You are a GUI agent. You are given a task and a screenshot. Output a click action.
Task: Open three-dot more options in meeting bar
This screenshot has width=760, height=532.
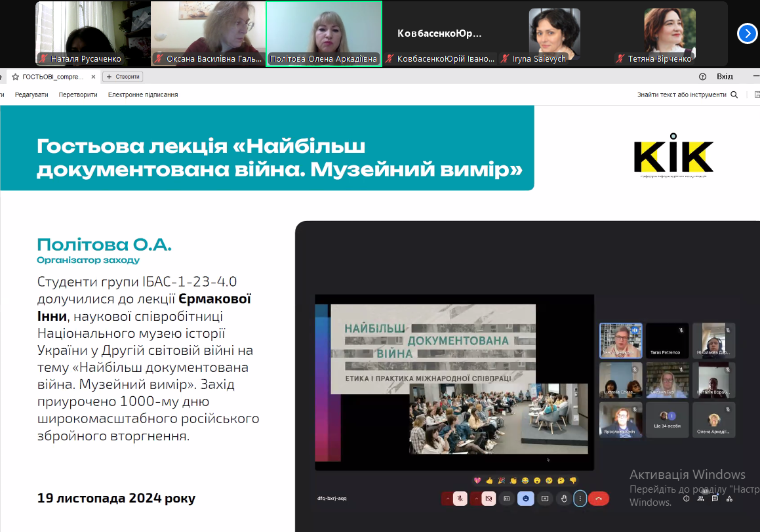point(580,499)
